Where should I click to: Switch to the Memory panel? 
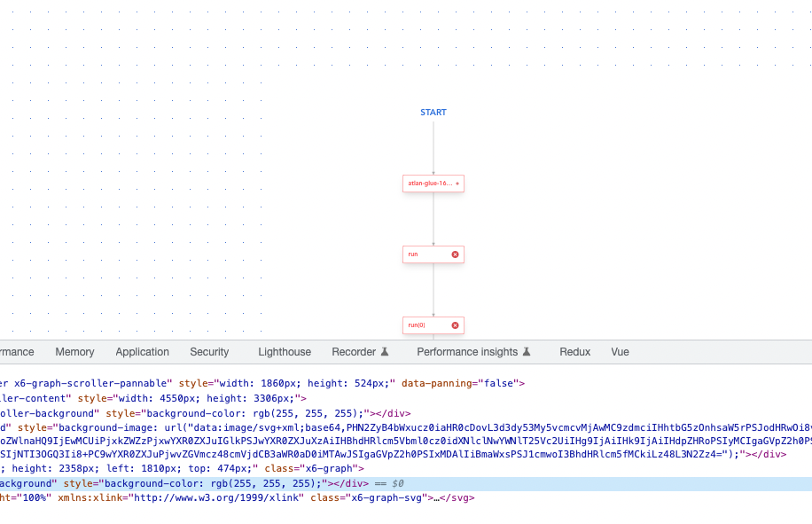74,352
